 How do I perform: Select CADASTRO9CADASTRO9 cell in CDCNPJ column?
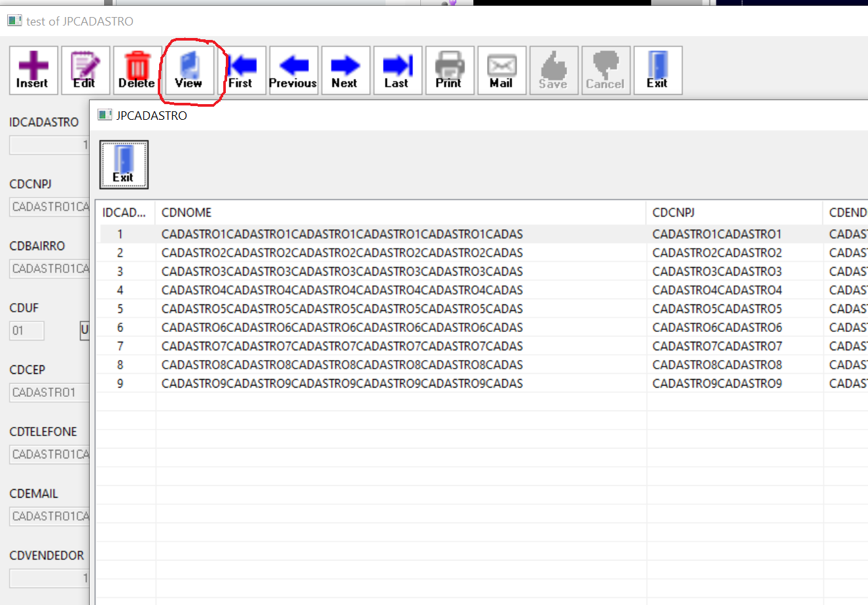(x=717, y=384)
